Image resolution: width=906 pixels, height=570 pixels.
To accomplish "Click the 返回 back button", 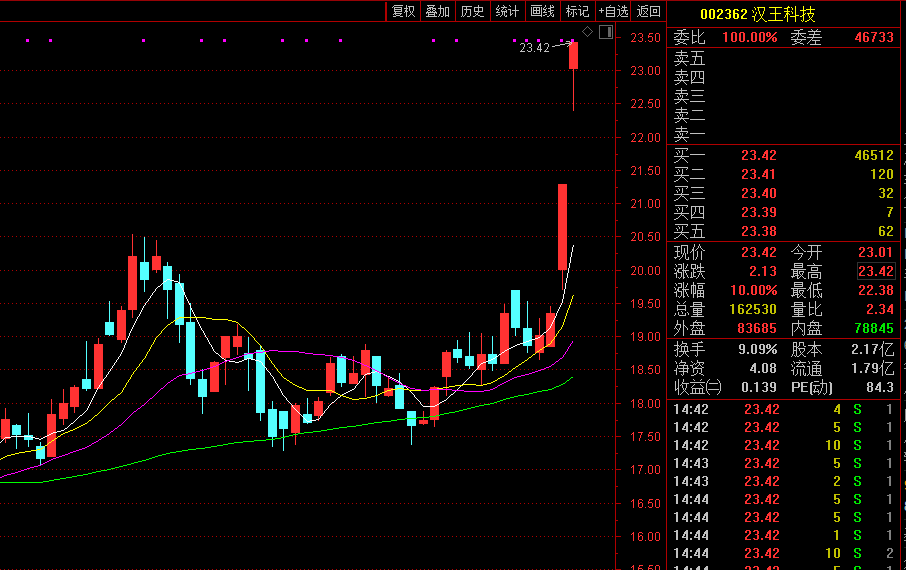I will 648,11.
